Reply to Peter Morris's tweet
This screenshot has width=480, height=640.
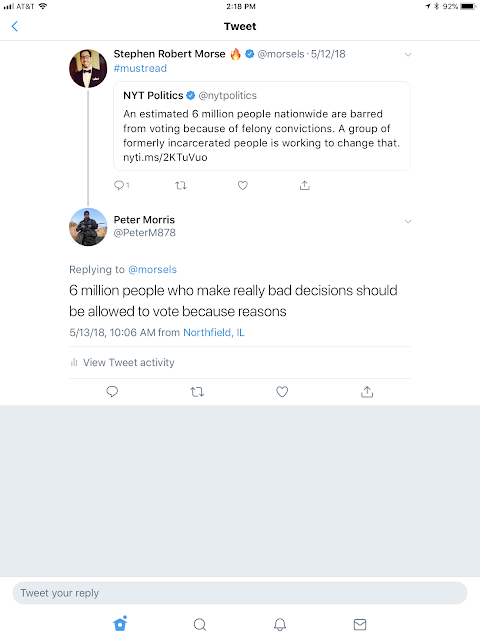click(112, 392)
